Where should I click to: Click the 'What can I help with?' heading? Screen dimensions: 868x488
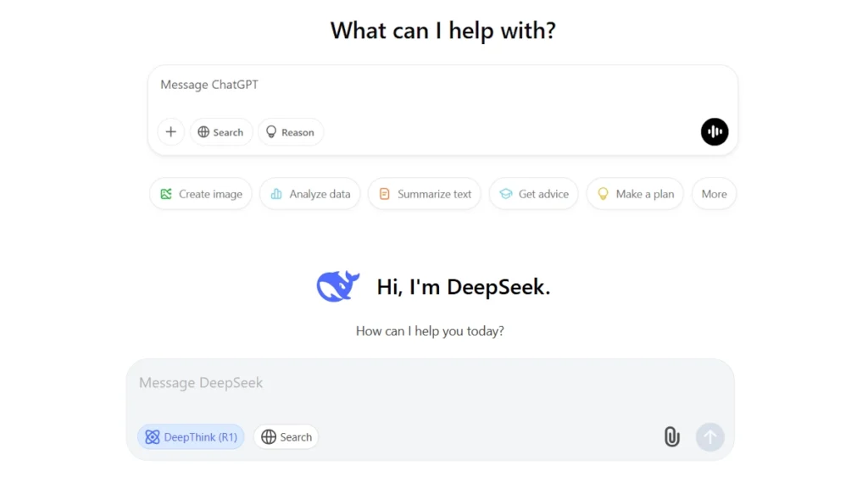[x=442, y=30]
